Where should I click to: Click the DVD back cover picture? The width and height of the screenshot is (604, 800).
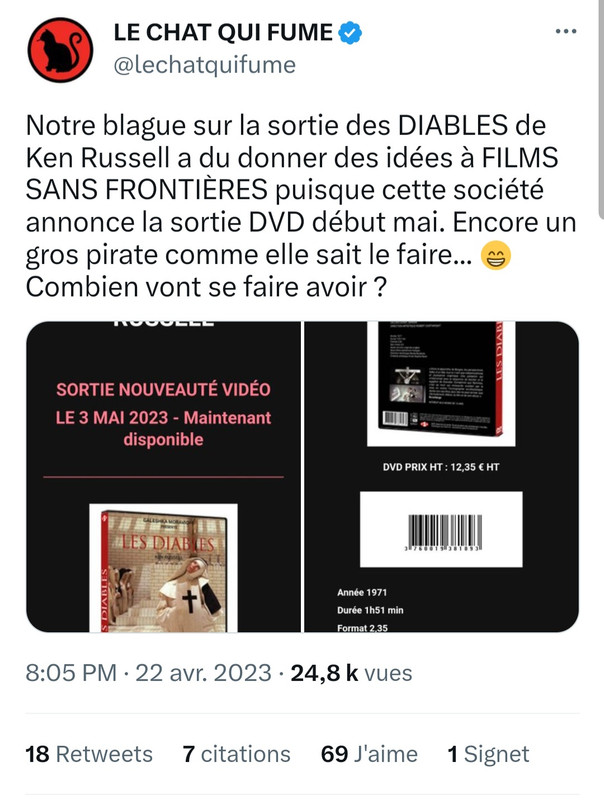pos(441,384)
